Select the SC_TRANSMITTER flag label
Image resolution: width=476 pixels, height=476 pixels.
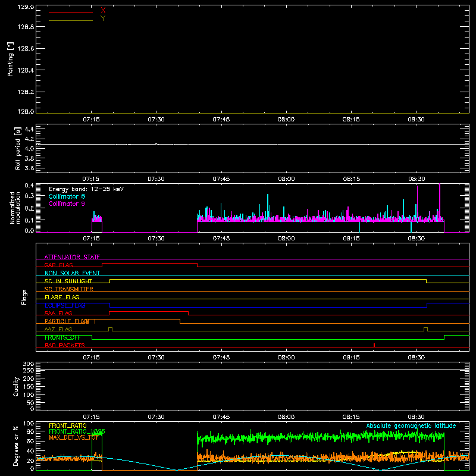[x=69, y=289]
